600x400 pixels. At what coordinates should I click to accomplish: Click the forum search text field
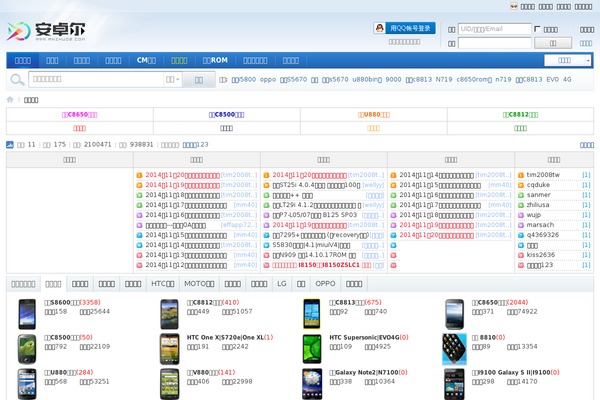(x=96, y=80)
